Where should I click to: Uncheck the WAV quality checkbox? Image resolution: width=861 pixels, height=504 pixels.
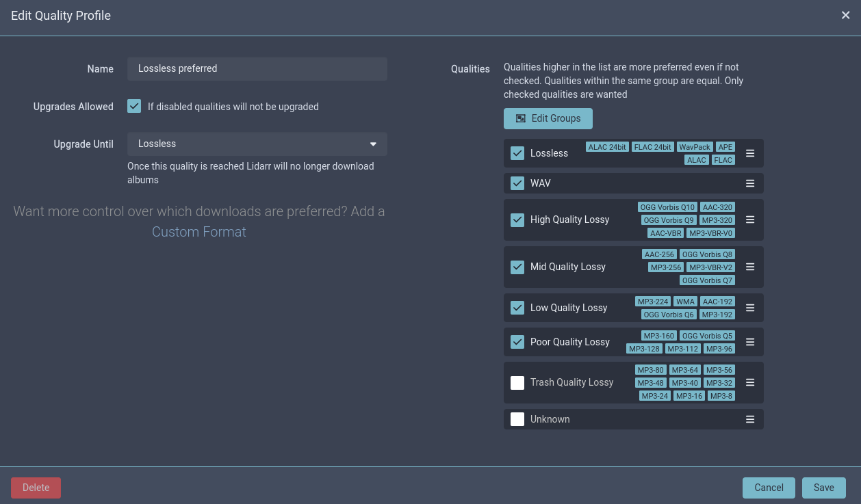[517, 183]
